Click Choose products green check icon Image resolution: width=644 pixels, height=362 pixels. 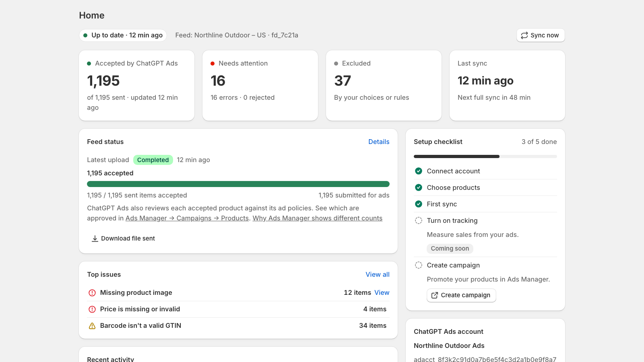click(x=419, y=187)
